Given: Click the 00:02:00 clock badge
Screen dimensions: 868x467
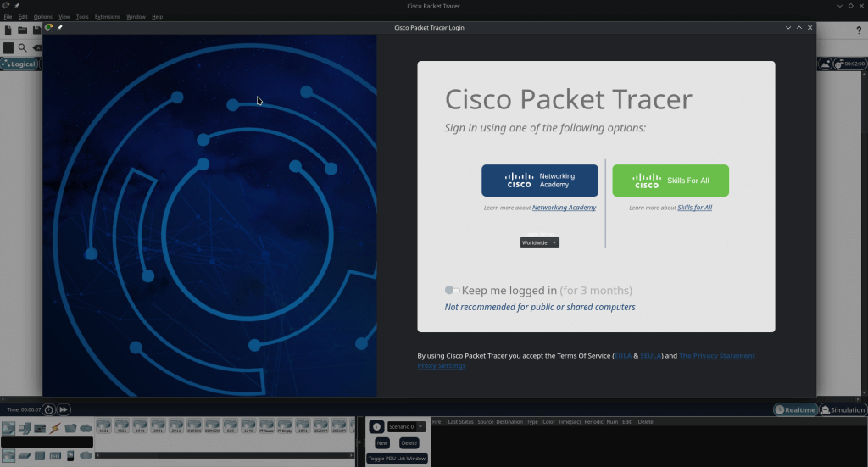Looking at the screenshot, I should [850, 64].
